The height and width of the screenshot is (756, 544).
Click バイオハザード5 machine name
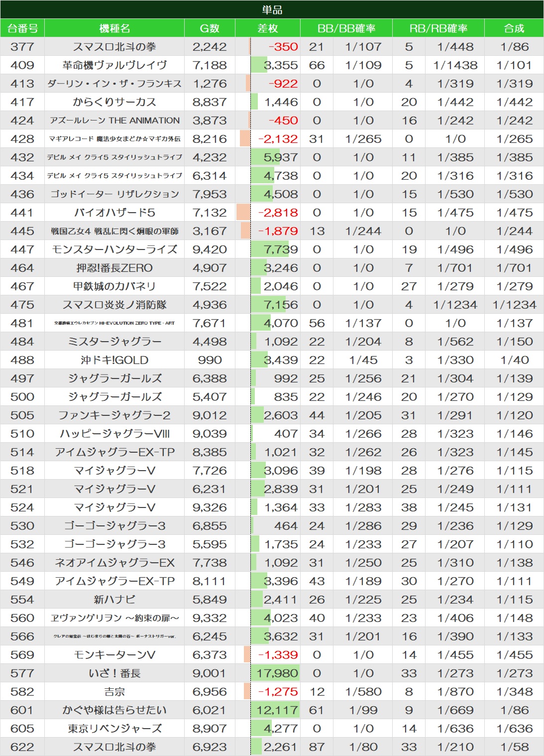pyautogui.click(x=114, y=213)
